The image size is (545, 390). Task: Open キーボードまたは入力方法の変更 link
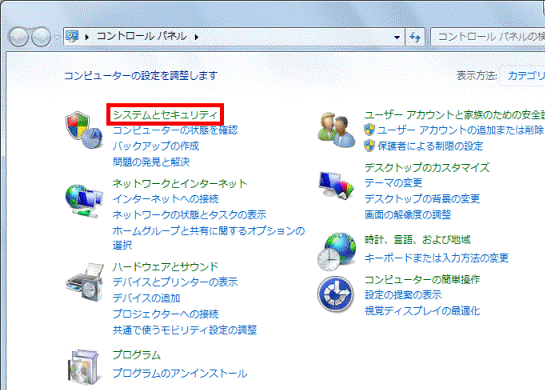click(437, 258)
